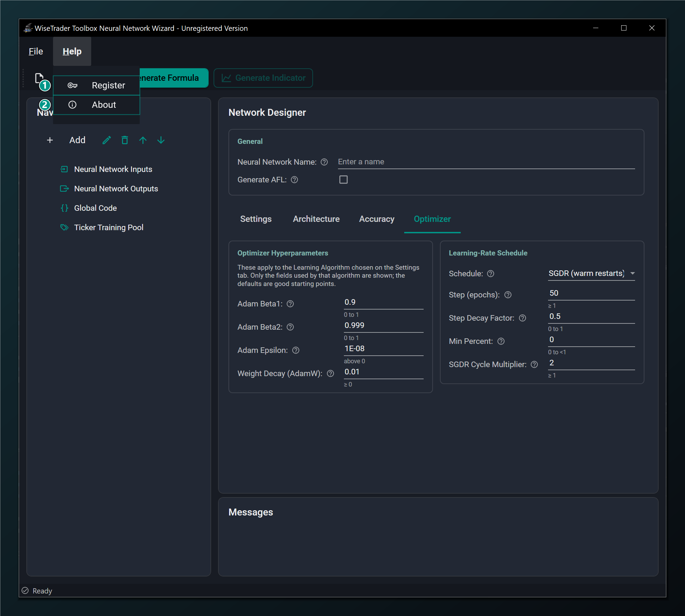Click help icon beside SGDR Cycle Multiplier
685x616 pixels.
(534, 364)
